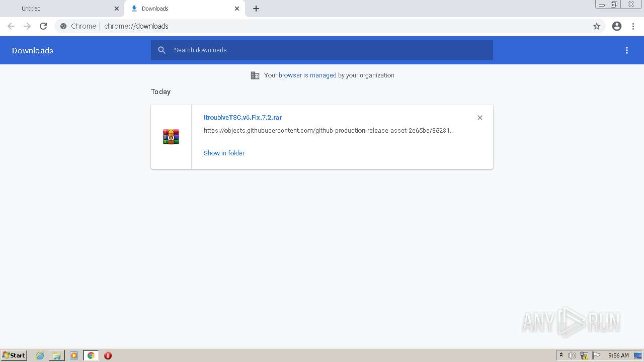Open media player from taskbar
644x362 pixels.
coord(74,355)
